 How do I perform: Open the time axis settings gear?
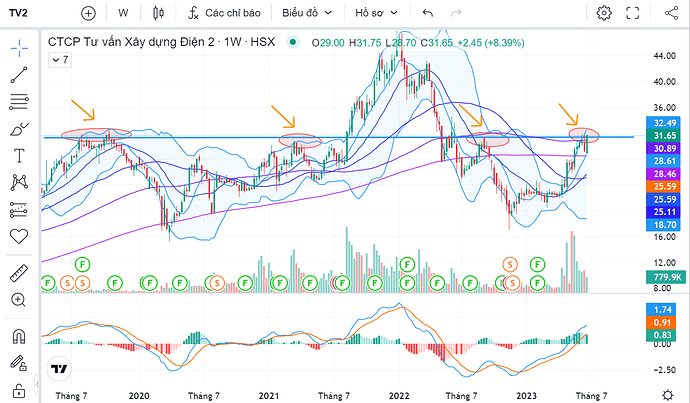tap(668, 395)
